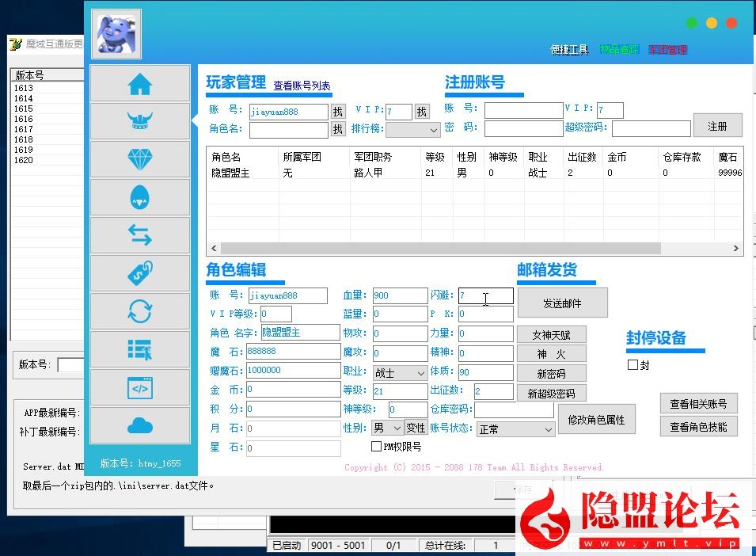Switch to 物品追踪 tab
The image size is (756, 556).
pos(618,50)
